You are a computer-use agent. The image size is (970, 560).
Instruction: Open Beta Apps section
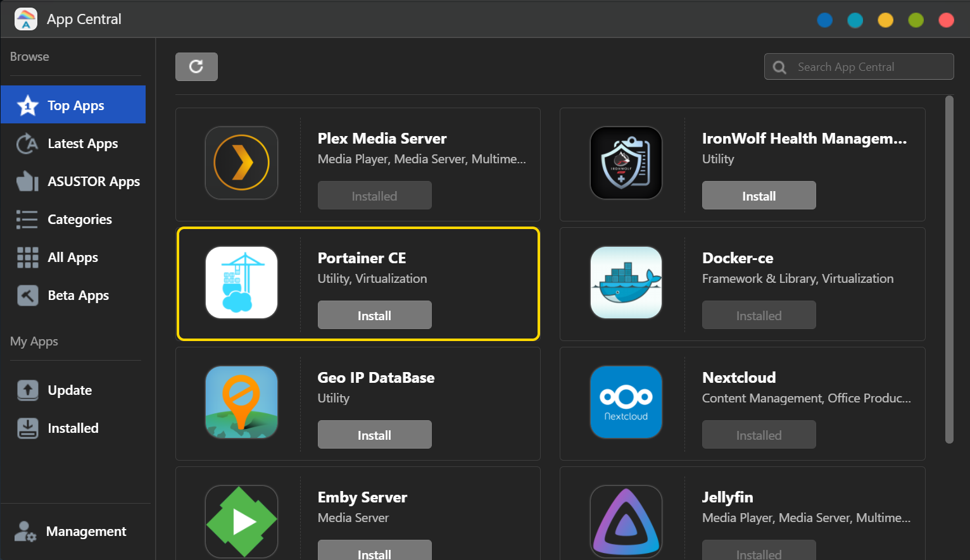[x=73, y=296]
